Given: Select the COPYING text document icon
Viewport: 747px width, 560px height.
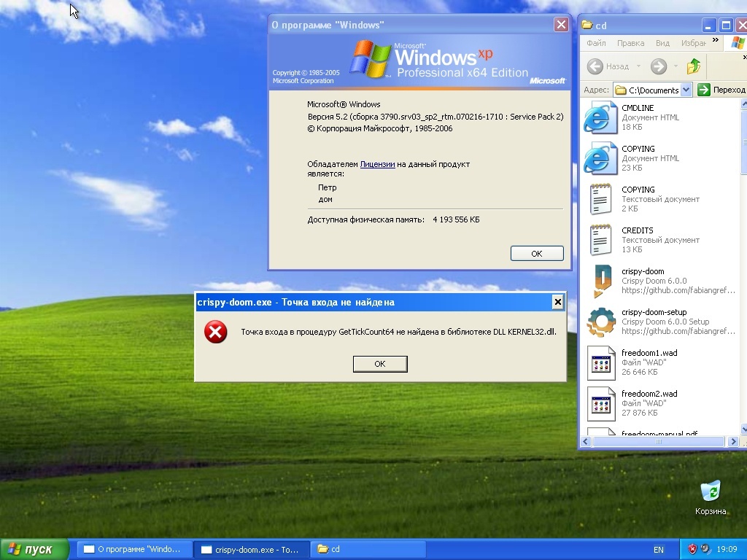Looking at the screenshot, I should 600,199.
